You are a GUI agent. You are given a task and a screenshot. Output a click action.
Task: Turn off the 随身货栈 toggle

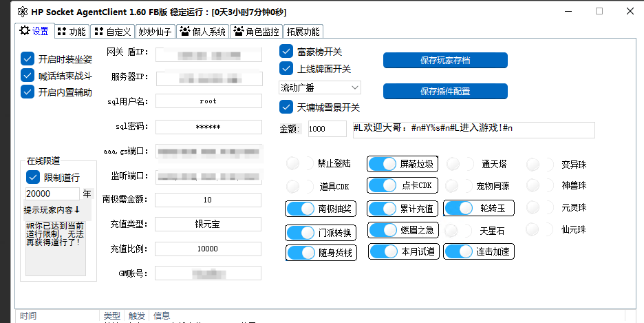pyautogui.click(x=300, y=253)
